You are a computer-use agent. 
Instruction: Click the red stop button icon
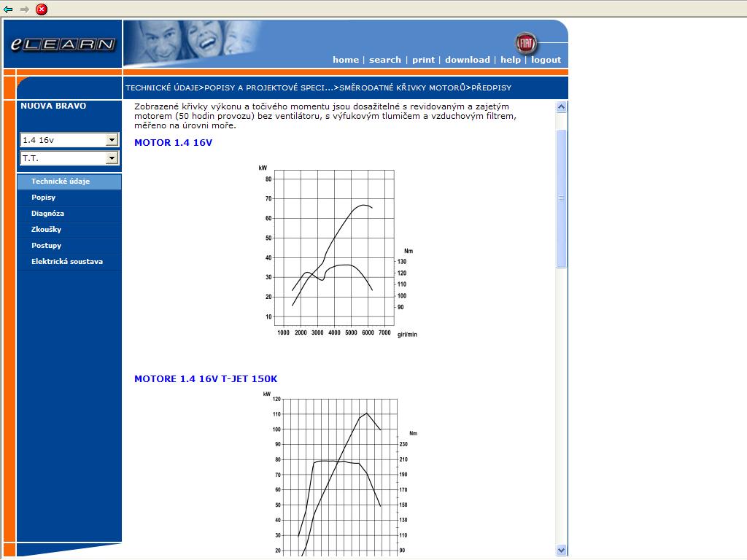[42, 9]
